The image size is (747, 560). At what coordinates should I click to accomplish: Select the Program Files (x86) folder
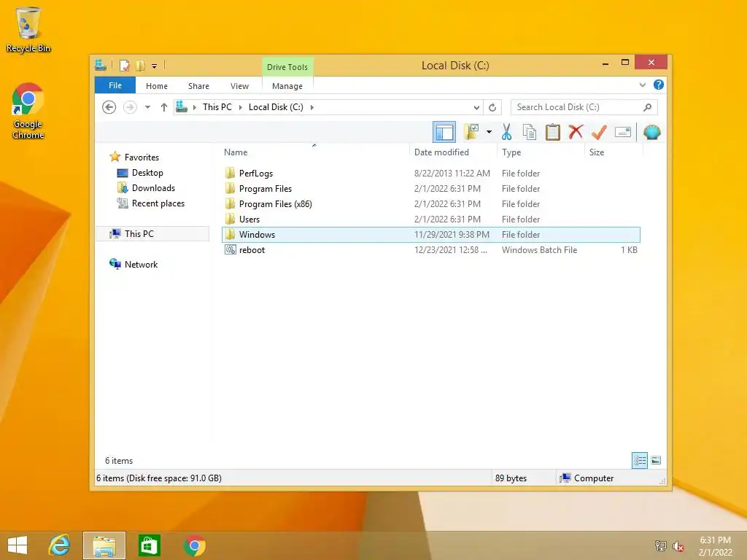coord(431,204)
